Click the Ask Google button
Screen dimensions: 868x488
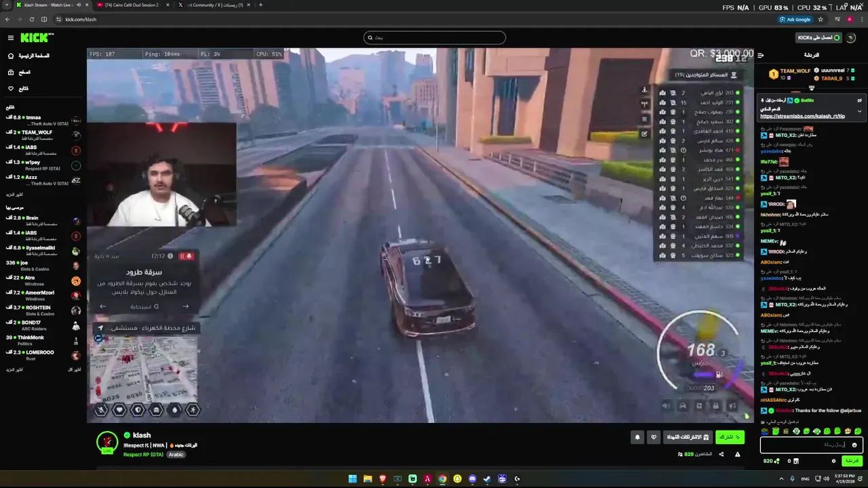[795, 19]
